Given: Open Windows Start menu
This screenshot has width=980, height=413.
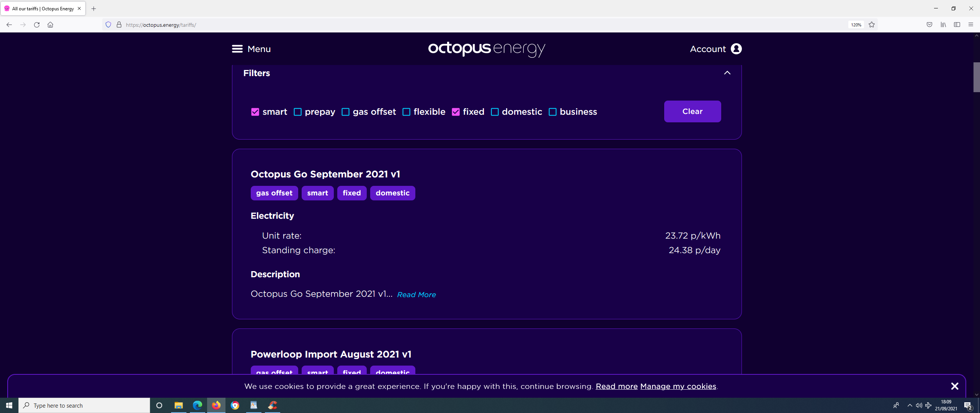Looking at the screenshot, I should [9, 405].
